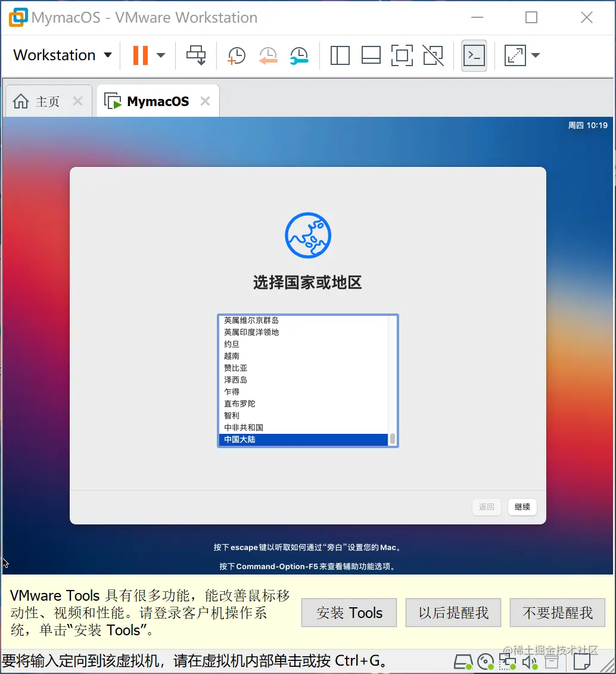Image resolution: width=616 pixels, height=674 pixels.
Task: Click the greyed printer device status icon
Action: coord(552,663)
